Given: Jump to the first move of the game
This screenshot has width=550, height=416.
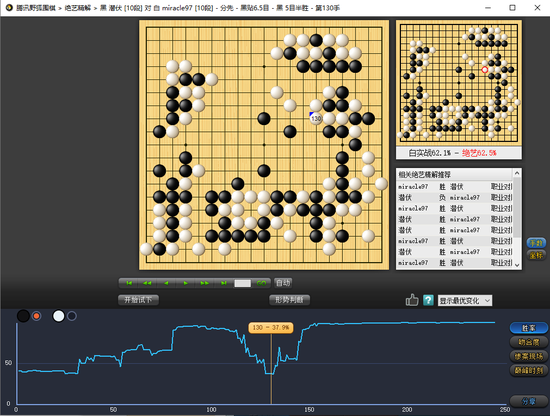Looking at the screenshot, I should click(129, 283).
